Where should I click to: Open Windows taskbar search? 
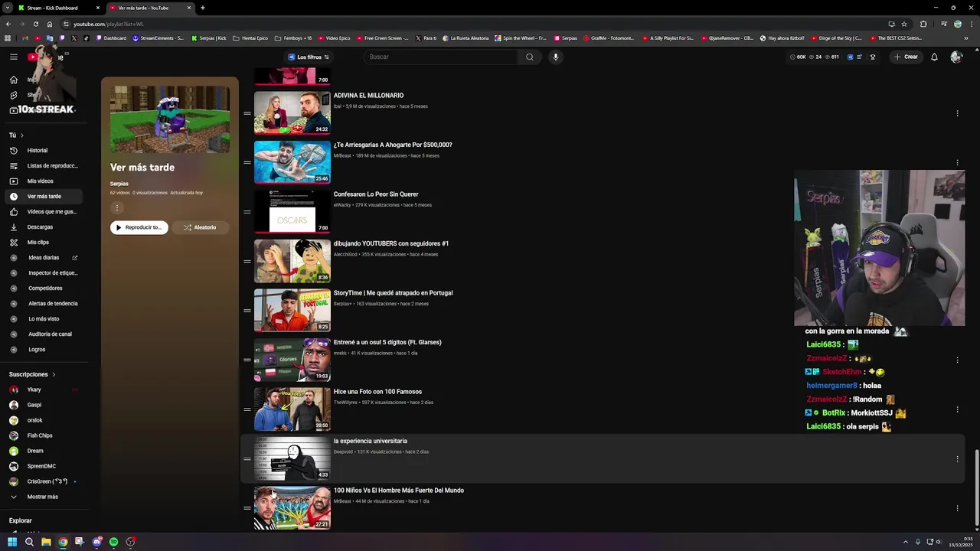coord(29,542)
